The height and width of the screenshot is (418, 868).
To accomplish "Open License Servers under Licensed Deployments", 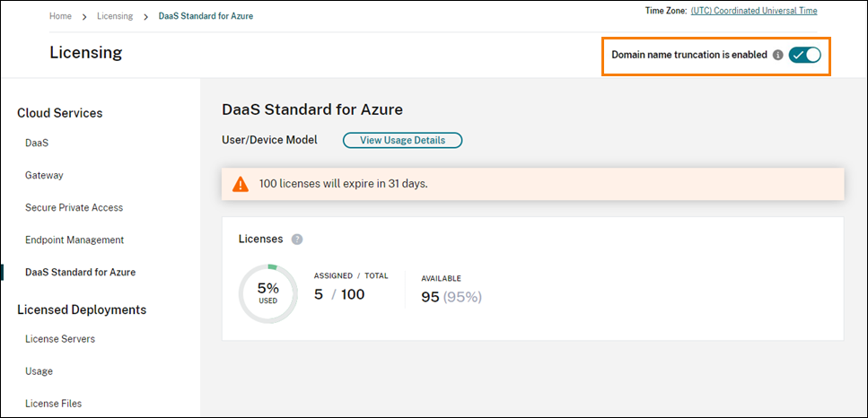I will coord(59,339).
